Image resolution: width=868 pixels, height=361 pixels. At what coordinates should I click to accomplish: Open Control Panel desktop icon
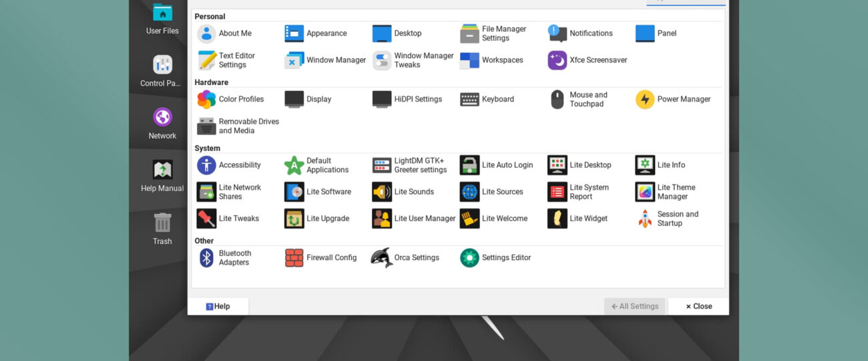(162, 71)
